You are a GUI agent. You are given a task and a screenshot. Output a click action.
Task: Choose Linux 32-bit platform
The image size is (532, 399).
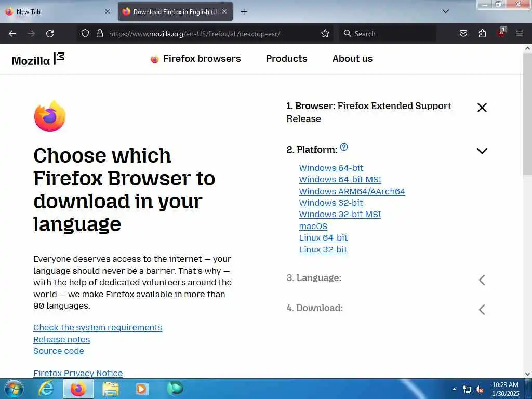(323, 250)
